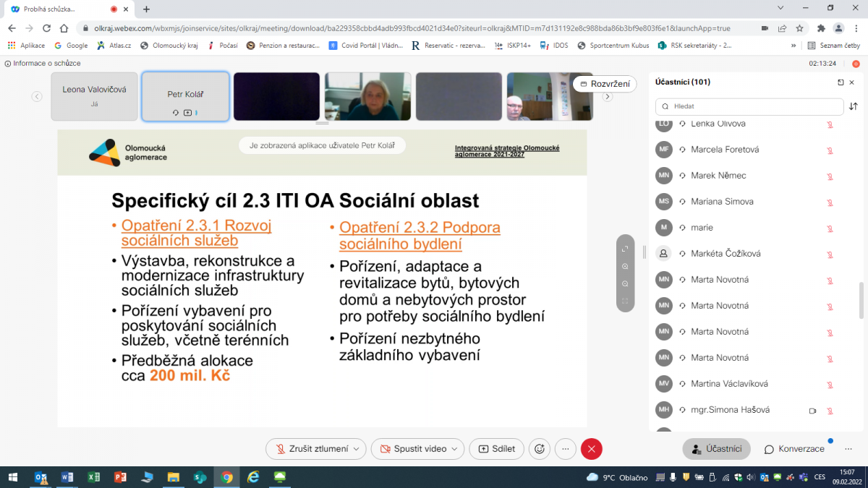This screenshot has width=868, height=488.
Task: Click the Sdílet share button
Action: [x=497, y=449]
